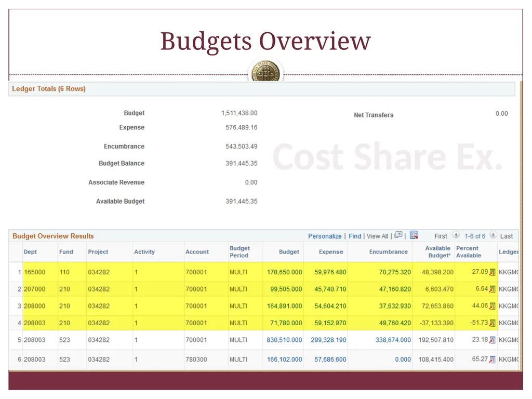Sort by the Activity column header

[x=144, y=252]
